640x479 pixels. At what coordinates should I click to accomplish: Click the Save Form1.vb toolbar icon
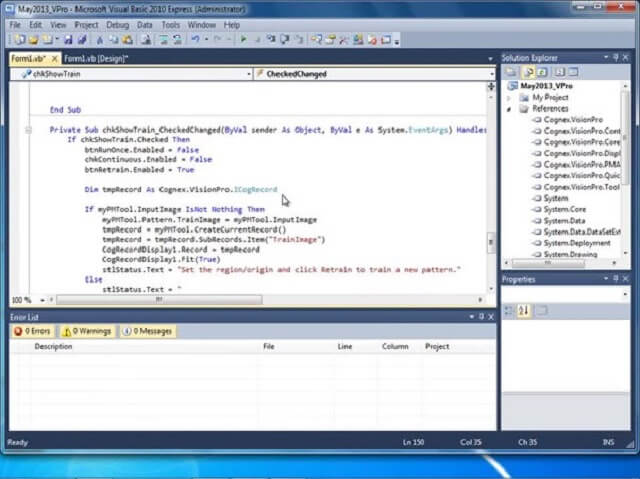click(x=68, y=40)
